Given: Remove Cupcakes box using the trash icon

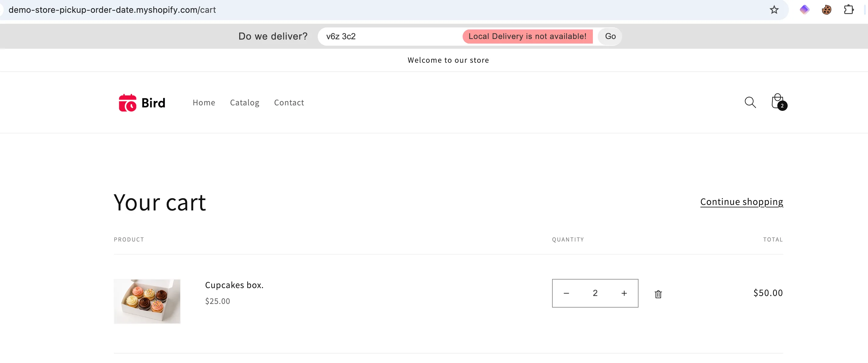Looking at the screenshot, I should pyautogui.click(x=658, y=294).
